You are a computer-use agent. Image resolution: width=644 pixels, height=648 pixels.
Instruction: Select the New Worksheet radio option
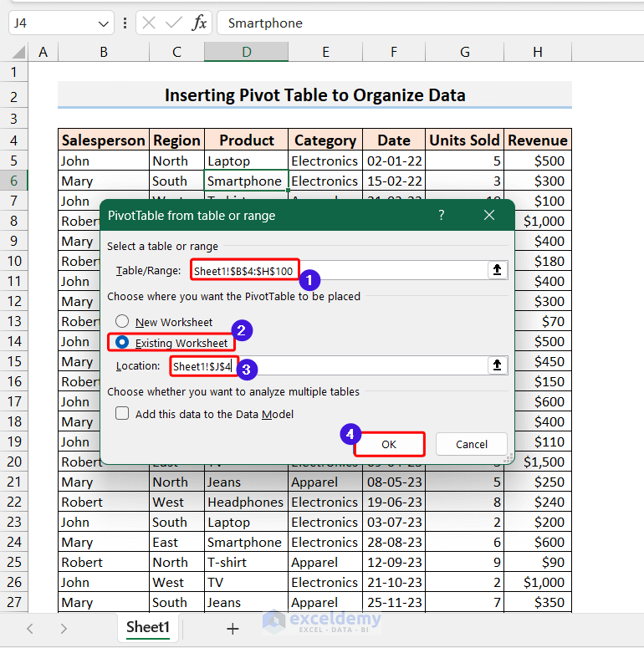pos(123,322)
